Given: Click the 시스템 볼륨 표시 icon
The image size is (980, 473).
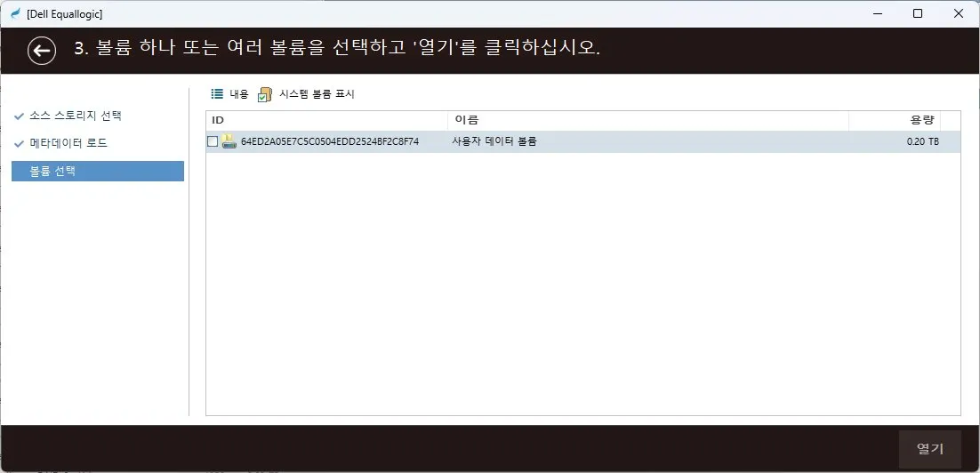Looking at the screenshot, I should click(265, 94).
